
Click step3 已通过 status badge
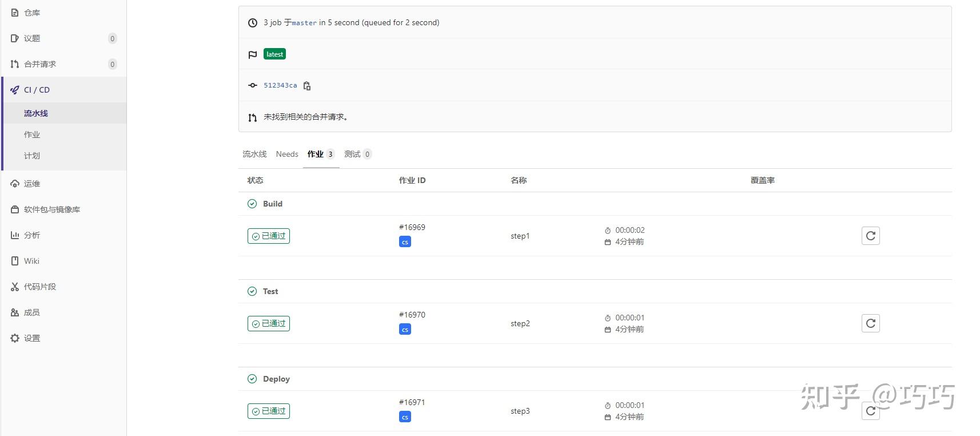click(x=269, y=411)
